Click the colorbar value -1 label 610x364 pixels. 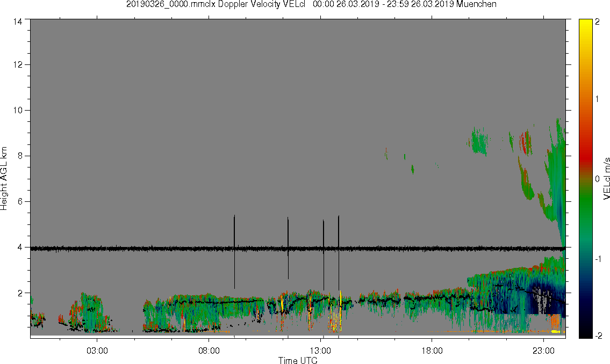click(x=598, y=259)
